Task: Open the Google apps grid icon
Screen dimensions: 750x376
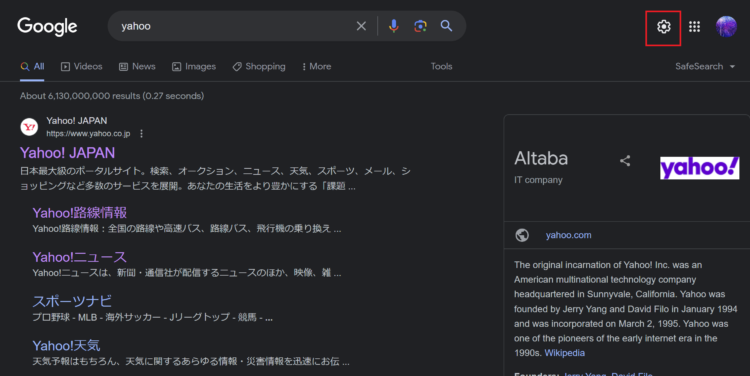Action: (x=695, y=27)
